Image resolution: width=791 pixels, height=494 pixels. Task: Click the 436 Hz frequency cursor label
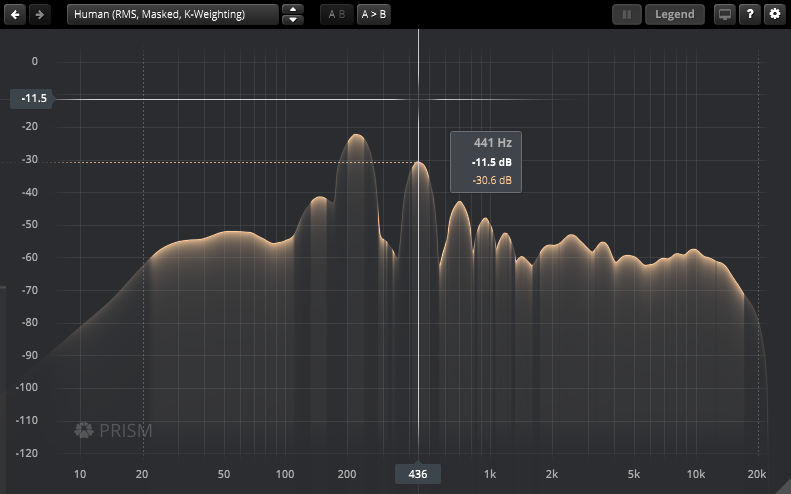click(418, 474)
